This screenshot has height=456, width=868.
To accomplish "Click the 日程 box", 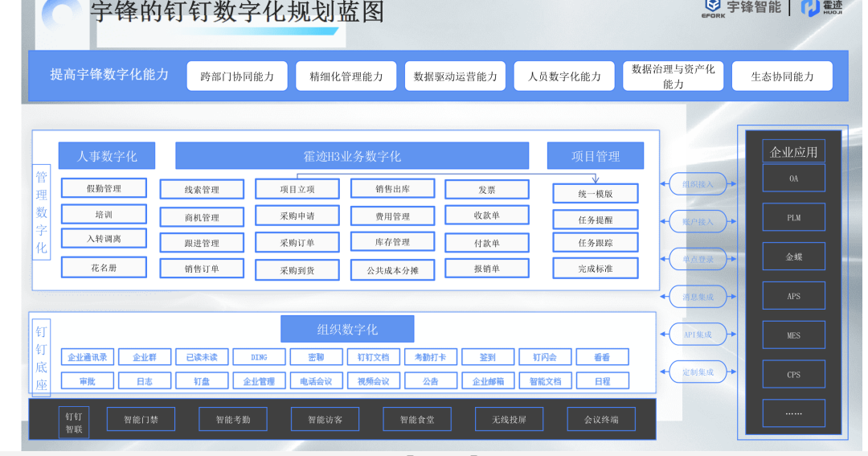I will [x=602, y=381].
